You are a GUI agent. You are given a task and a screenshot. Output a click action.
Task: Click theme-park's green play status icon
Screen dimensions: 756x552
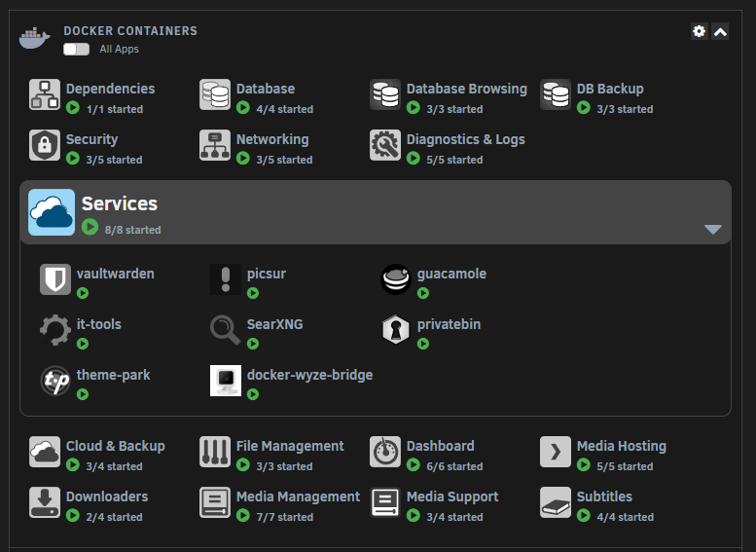pyautogui.click(x=83, y=394)
